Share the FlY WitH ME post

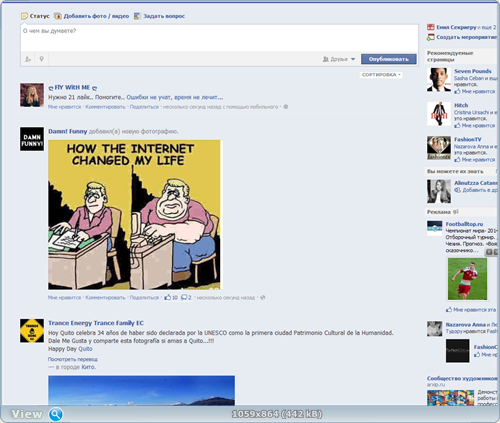click(x=144, y=107)
